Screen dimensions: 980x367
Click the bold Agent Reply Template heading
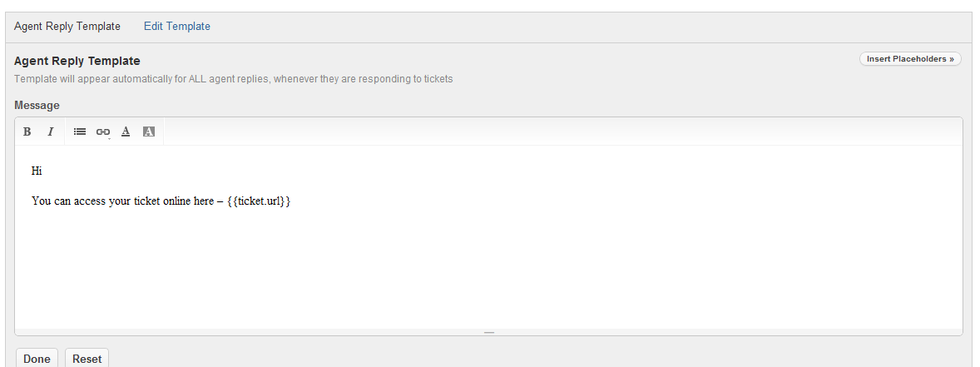77,61
